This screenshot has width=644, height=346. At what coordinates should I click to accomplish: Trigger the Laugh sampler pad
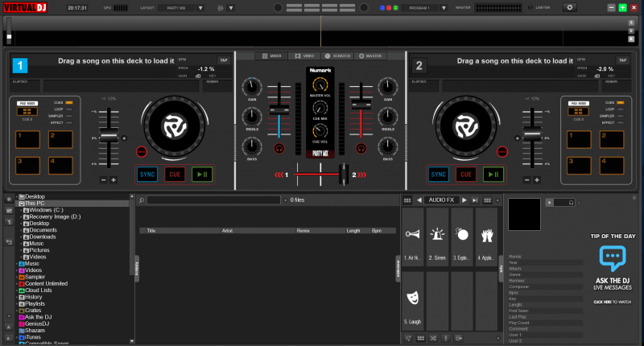pyautogui.click(x=413, y=300)
